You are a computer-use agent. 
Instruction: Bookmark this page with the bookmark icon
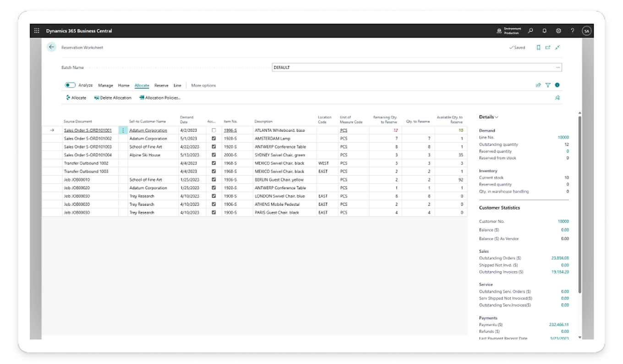click(x=538, y=48)
